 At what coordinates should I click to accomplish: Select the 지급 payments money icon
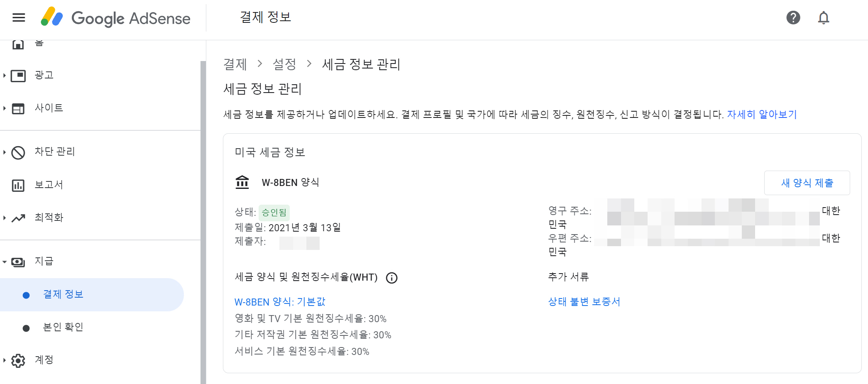(18, 262)
